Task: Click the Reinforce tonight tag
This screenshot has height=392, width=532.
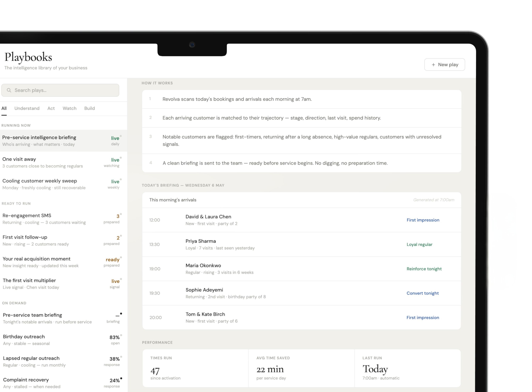Action: point(424,269)
